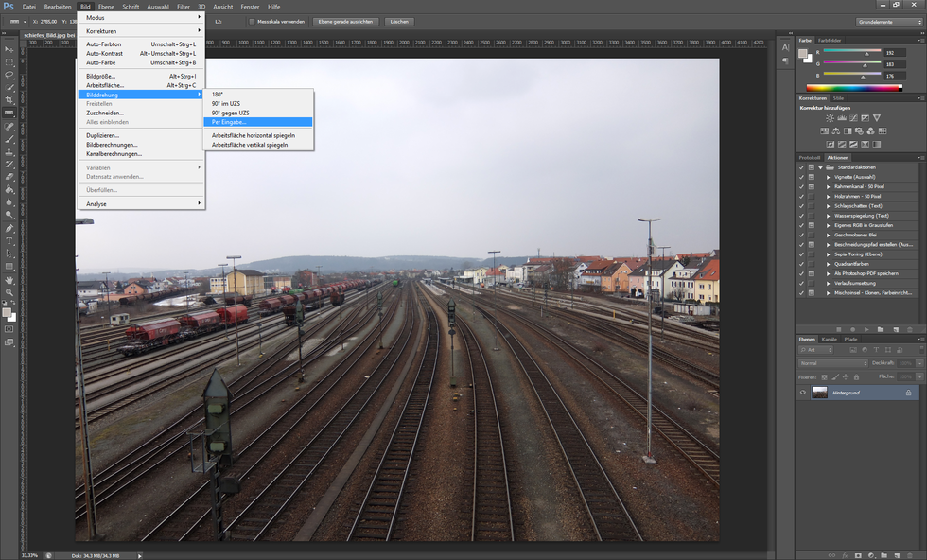927x560 pixels.
Task: Activate the Hand tool
Action: pyautogui.click(x=9, y=279)
